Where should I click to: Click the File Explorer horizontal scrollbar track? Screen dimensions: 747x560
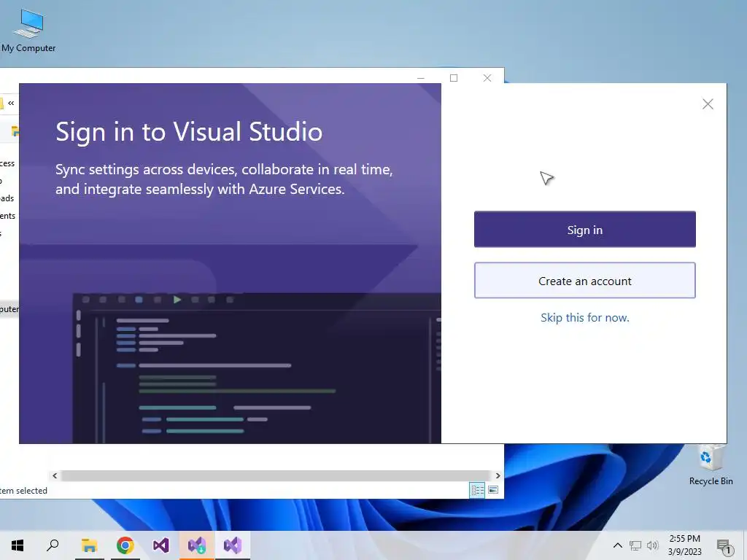[276, 475]
